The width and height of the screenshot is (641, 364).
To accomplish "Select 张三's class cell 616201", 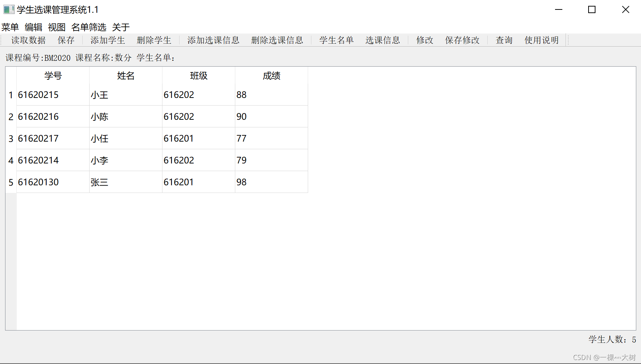I will click(199, 182).
